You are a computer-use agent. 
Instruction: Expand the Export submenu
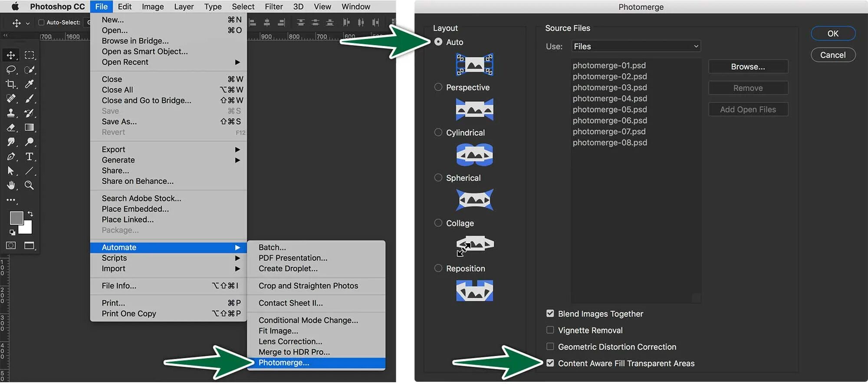click(x=168, y=149)
